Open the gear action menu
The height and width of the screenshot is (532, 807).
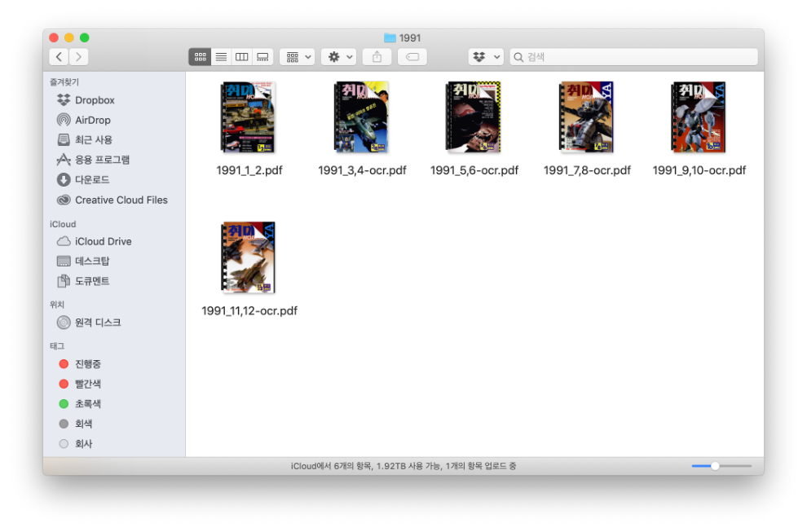coord(338,57)
